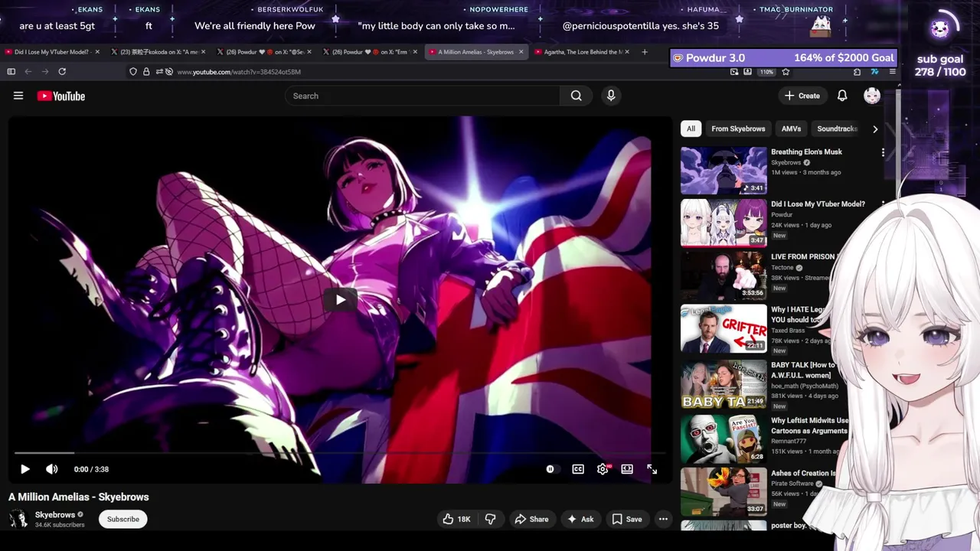Open 'Did I Lose My VTuber Model?' title
Viewport: 980px width, 551px height.
[x=818, y=204]
